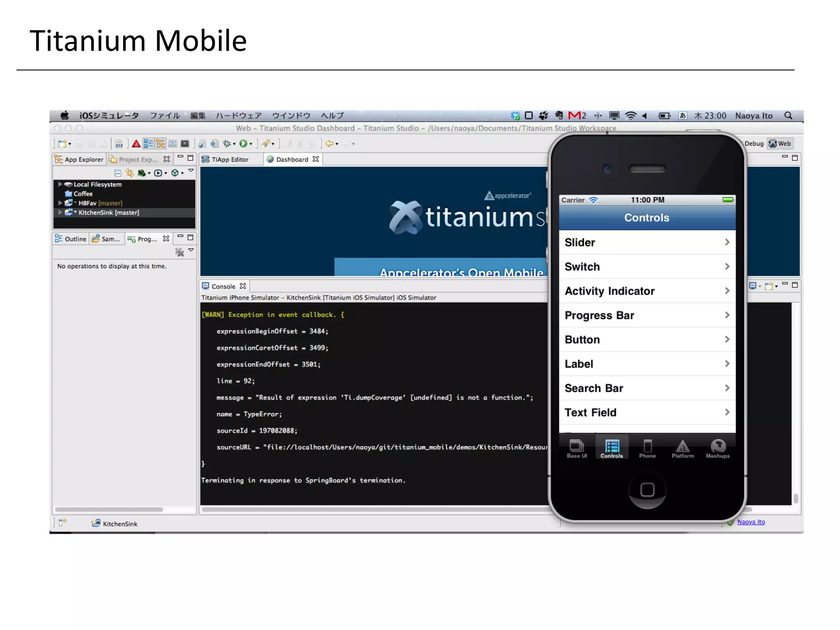840x630 pixels.
Task: Open Slider row in the iPhone simulator
Action: click(647, 242)
